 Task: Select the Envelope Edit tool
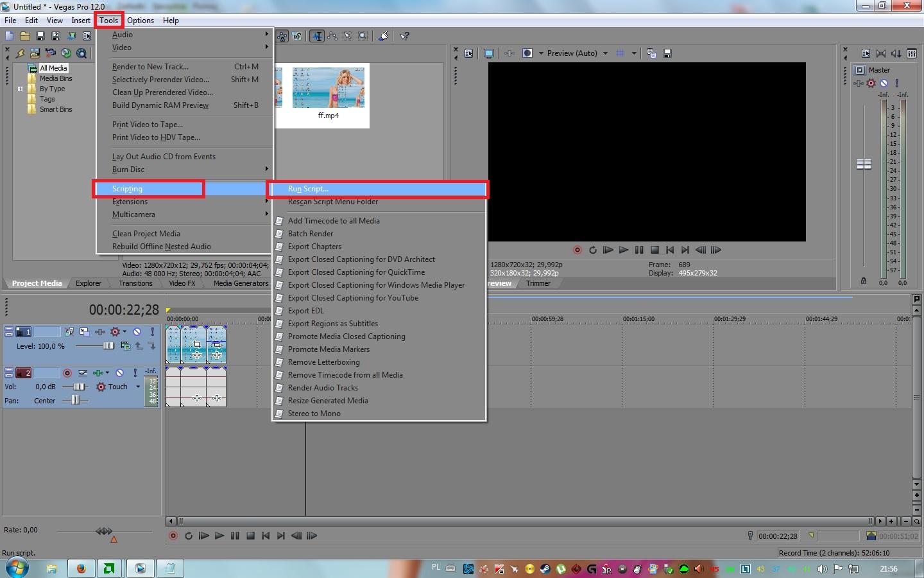pyautogui.click(x=332, y=36)
